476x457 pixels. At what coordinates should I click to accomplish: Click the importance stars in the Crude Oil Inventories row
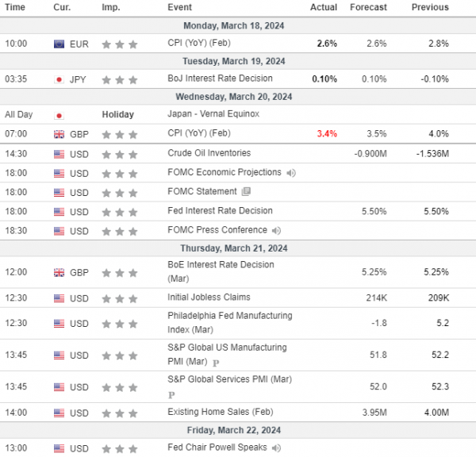click(120, 155)
